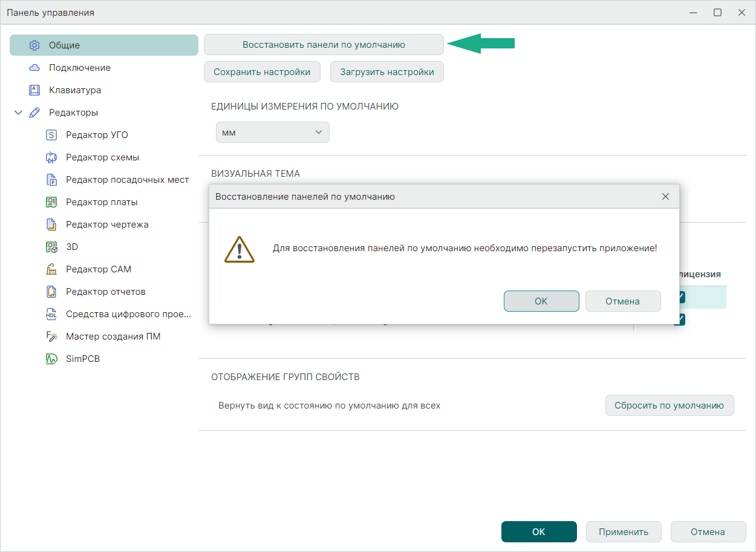
Task: Open the Клавиатура settings section
Action: pos(75,90)
